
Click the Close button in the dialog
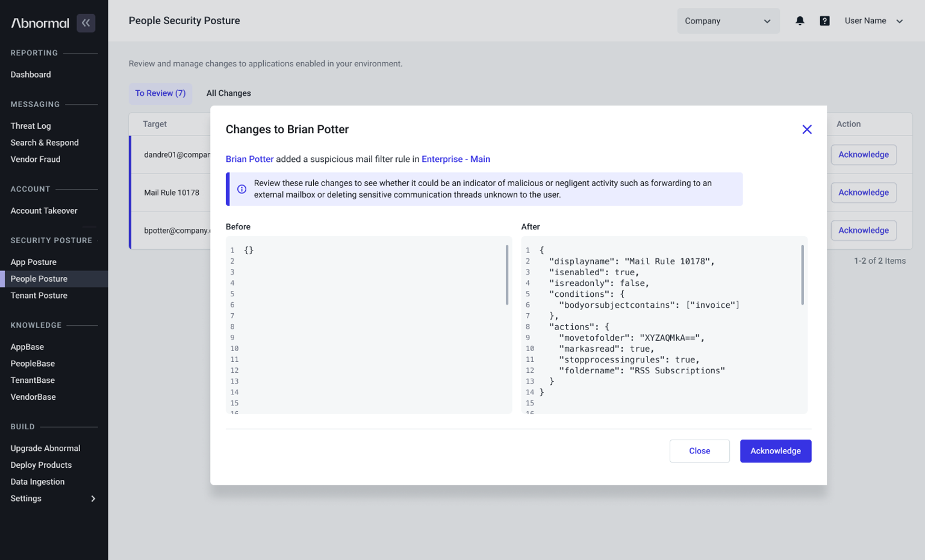click(x=699, y=451)
